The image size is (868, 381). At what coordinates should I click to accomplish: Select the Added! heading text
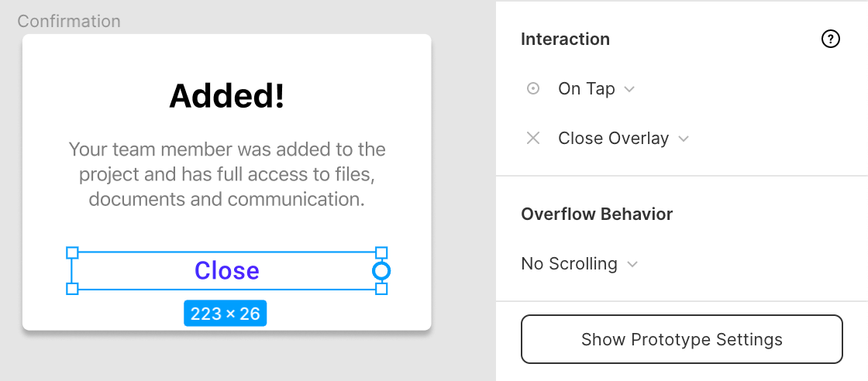click(x=226, y=95)
